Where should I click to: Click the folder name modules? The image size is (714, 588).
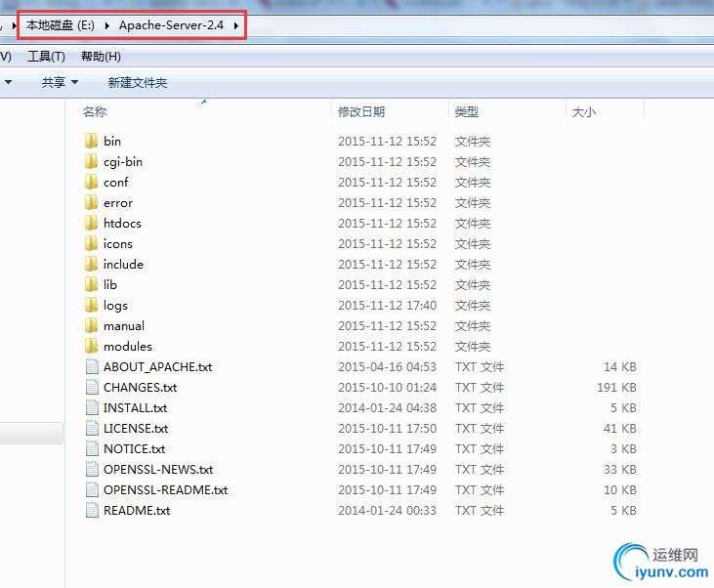pos(128,346)
